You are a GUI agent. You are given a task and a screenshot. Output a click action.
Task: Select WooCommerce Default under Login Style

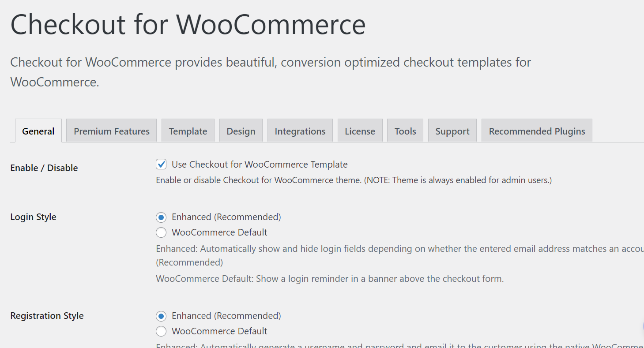coord(161,232)
